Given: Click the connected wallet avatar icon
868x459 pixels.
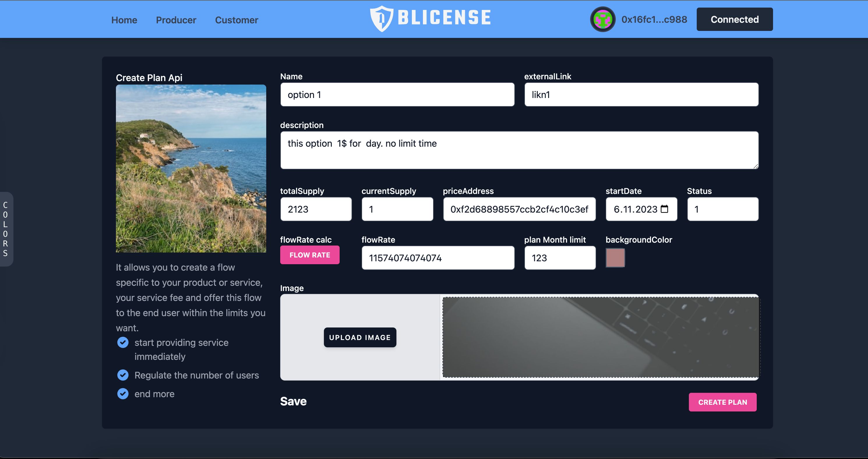Looking at the screenshot, I should 603,19.
